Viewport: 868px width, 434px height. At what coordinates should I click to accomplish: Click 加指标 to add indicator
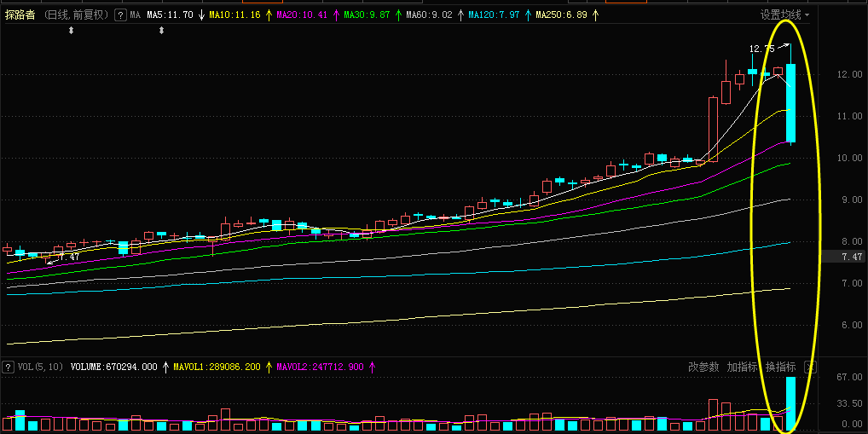click(x=742, y=367)
